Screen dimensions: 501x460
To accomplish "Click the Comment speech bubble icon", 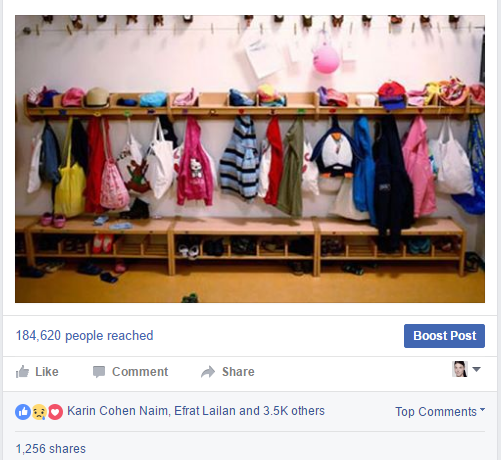I will point(99,372).
